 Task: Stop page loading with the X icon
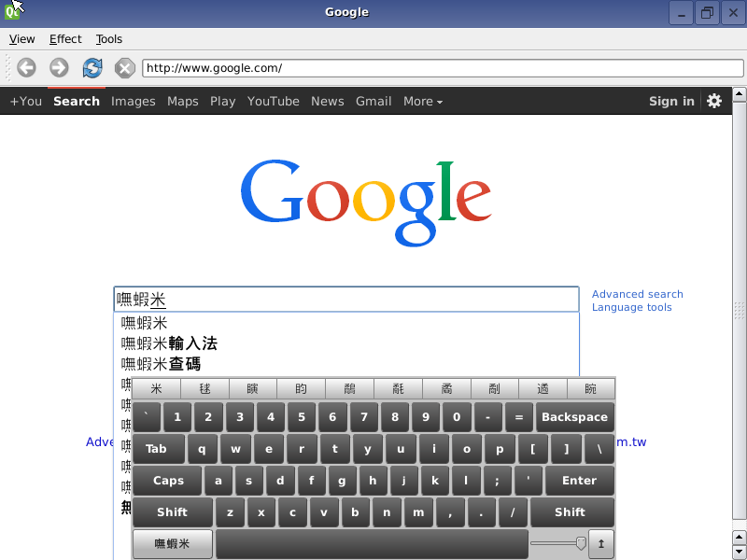pyautogui.click(x=125, y=68)
